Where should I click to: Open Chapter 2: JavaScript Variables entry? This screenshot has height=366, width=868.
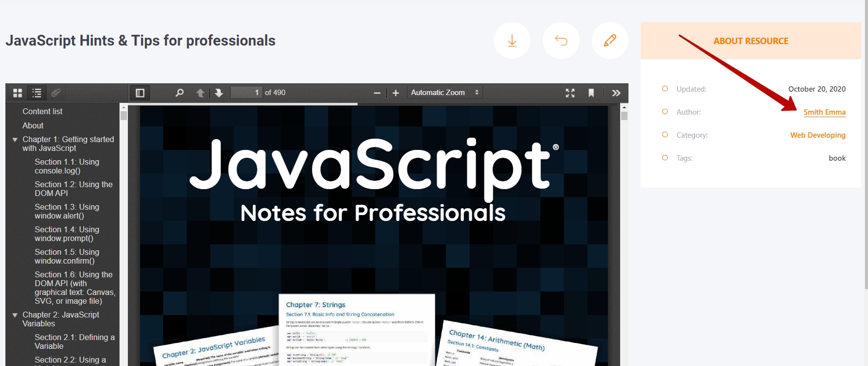point(61,319)
